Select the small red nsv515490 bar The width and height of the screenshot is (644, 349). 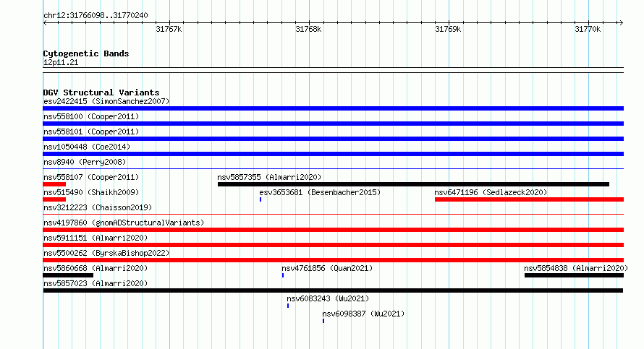(54, 199)
